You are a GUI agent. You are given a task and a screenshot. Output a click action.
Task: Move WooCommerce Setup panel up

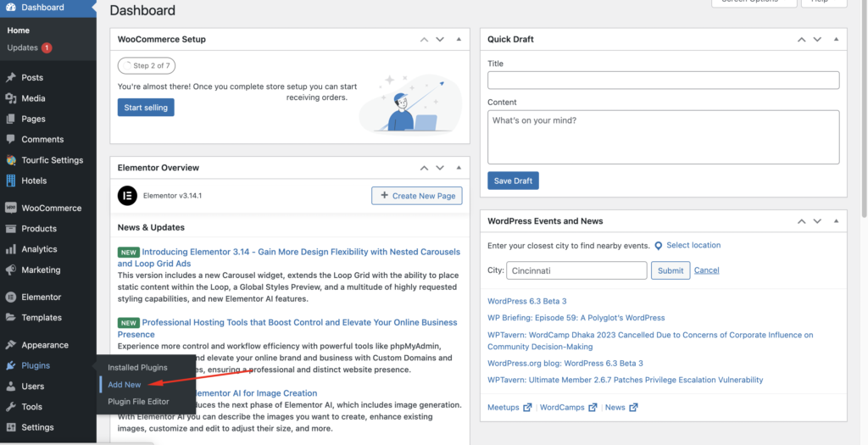(424, 39)
